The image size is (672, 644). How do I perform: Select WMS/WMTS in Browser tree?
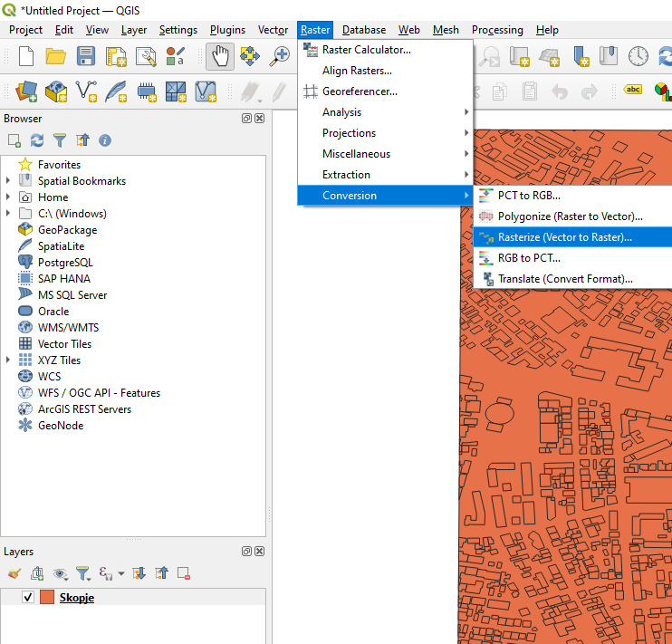(68, 328)
